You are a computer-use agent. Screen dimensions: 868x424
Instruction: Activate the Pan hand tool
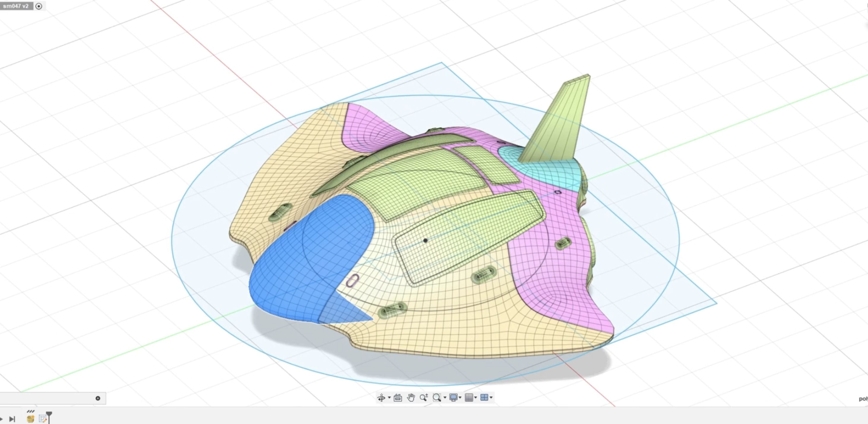click(x=411, y=398)
